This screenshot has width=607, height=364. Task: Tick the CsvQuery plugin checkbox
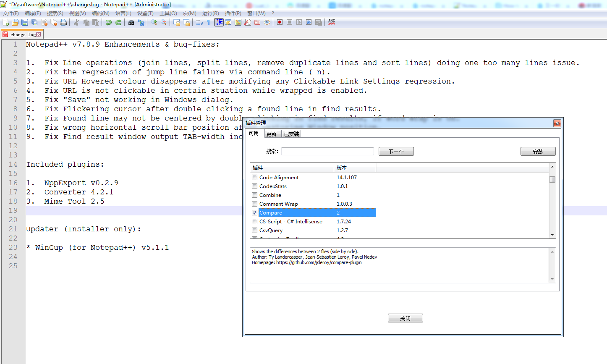coord(255,230)
